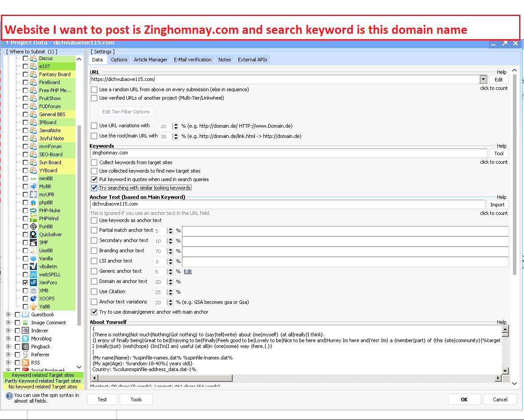Click the XenForo engine icon

(33, 283)
